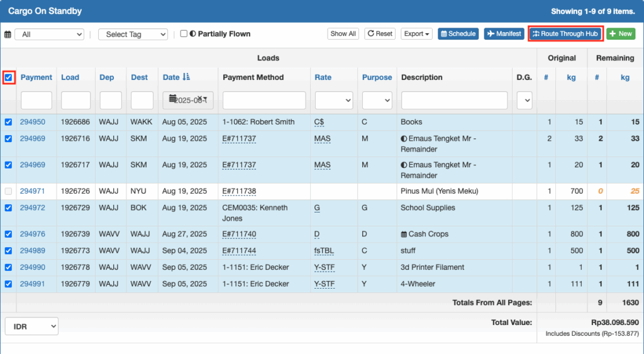
Task: Click the green New button
Action: [x=621, y=34]
